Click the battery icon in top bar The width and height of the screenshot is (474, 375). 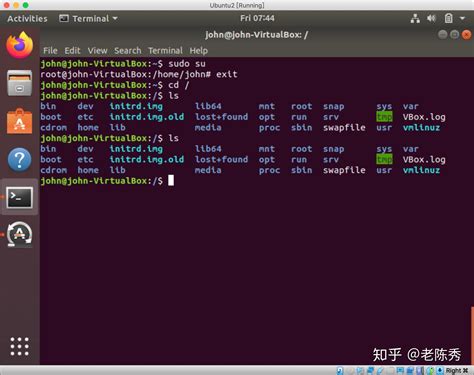click(x=448, y=18)
